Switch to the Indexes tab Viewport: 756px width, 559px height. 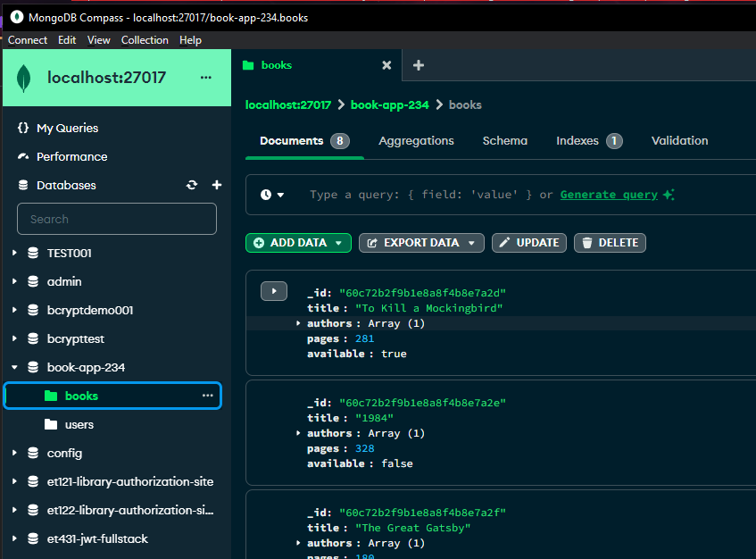pyautogui.click(x=589, y=141)
